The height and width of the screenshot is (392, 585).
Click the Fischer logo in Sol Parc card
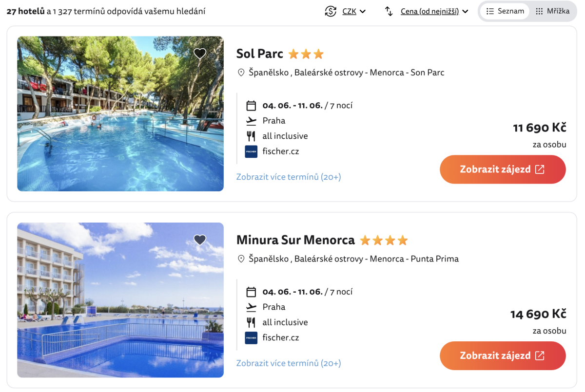(251, 151)
